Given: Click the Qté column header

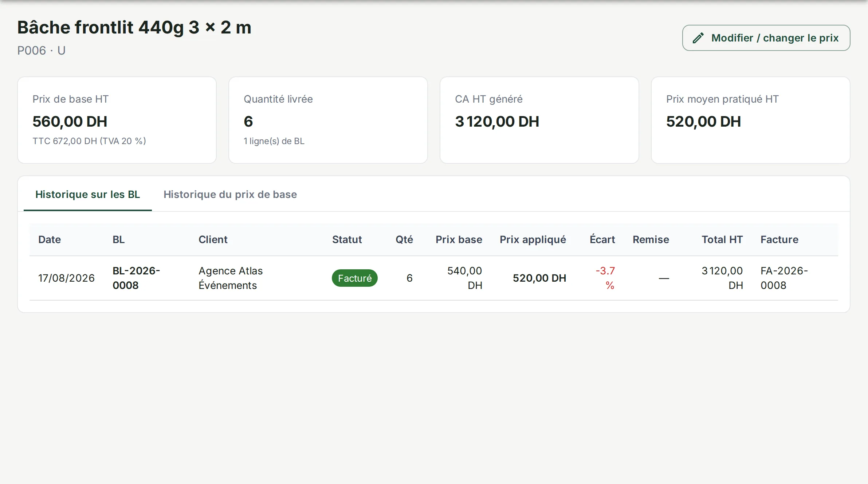Looking at the screenshot, I should coord(404,239).
